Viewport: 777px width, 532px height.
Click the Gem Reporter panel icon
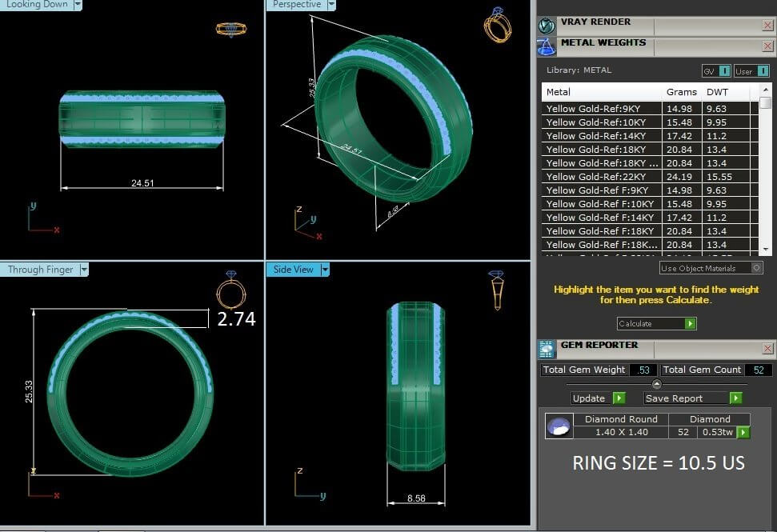[x=547, y=349]
